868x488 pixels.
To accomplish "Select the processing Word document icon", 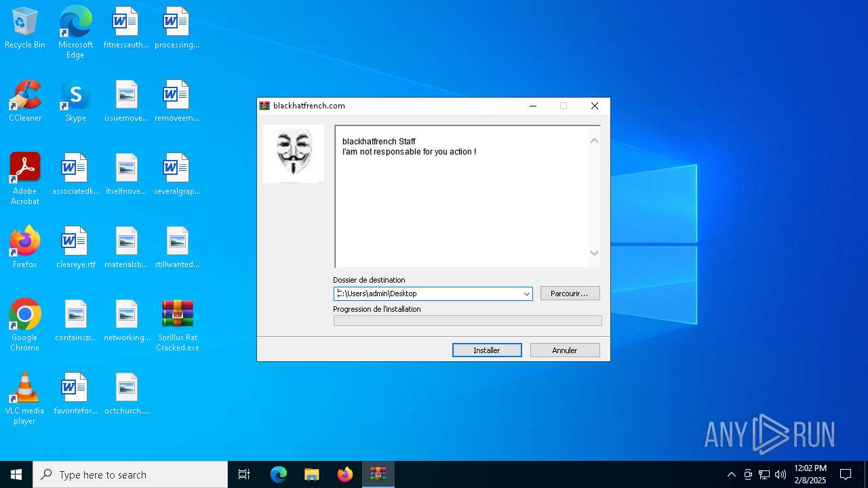I will (x=177, y=28).
